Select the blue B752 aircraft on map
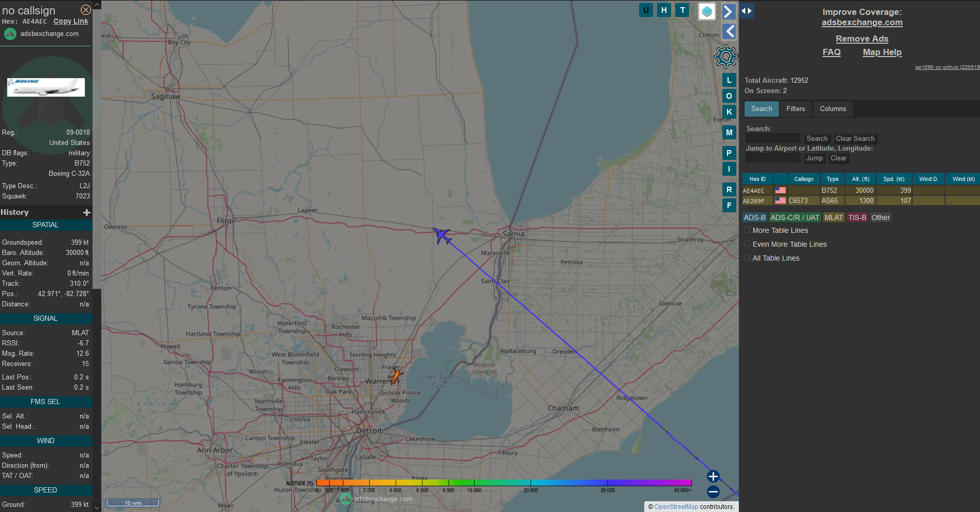980x512 pixels. (442, 236)
